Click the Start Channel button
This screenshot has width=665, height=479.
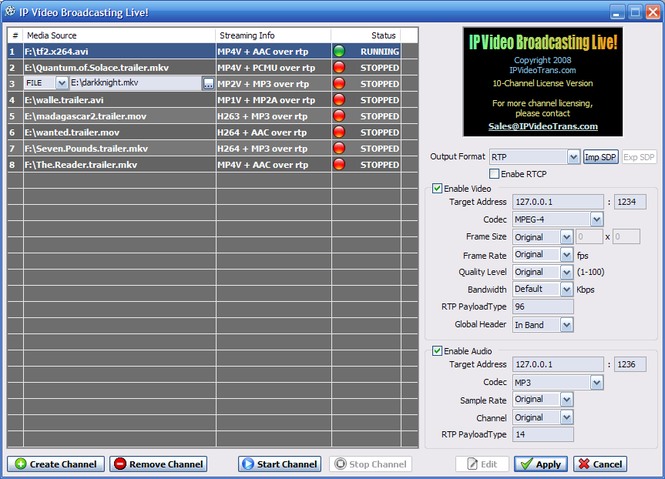[279, 464]
